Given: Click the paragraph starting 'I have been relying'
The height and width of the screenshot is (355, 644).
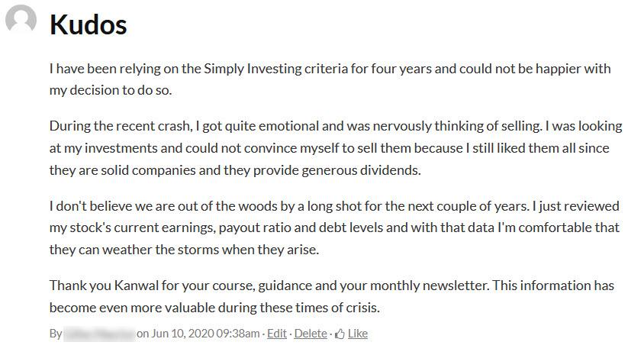Looking at the screenshot, I should [x=330, y=79].
